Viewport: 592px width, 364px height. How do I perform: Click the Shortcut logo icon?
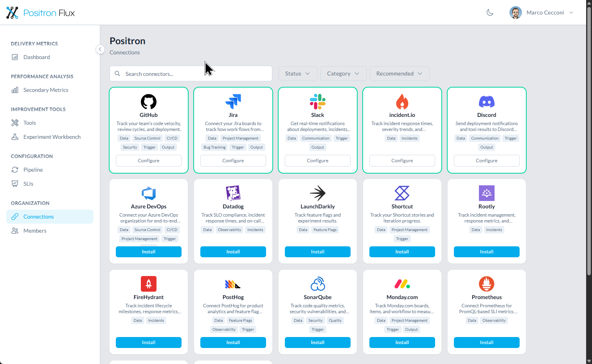click(402, 193)
